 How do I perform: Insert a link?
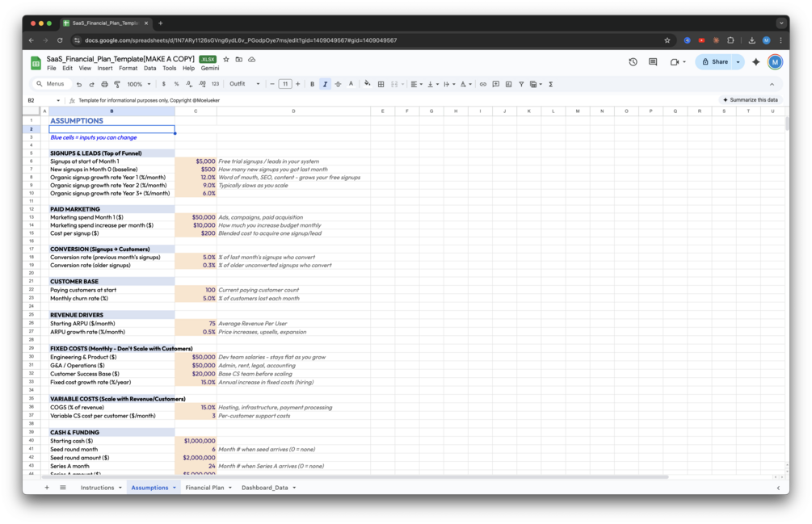click(x=483, y=84)
